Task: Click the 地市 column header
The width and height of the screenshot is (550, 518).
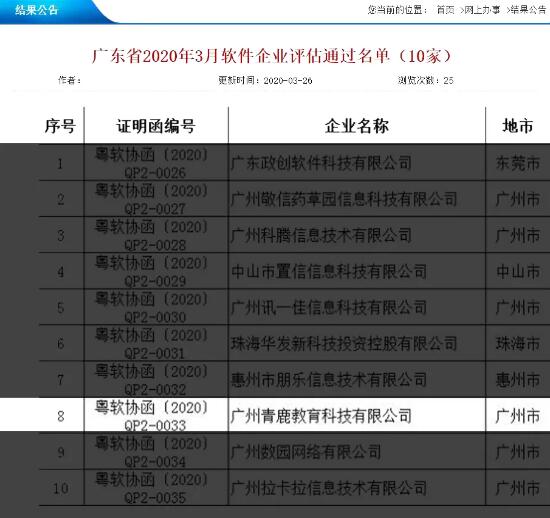Action: coord(518,126)
